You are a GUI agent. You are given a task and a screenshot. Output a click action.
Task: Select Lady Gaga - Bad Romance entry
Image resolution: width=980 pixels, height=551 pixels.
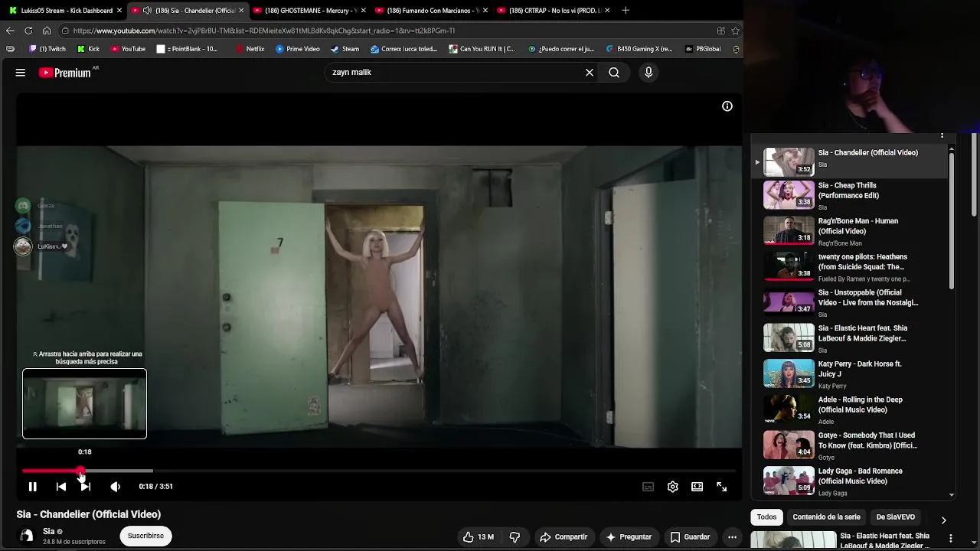click(850, 481)
